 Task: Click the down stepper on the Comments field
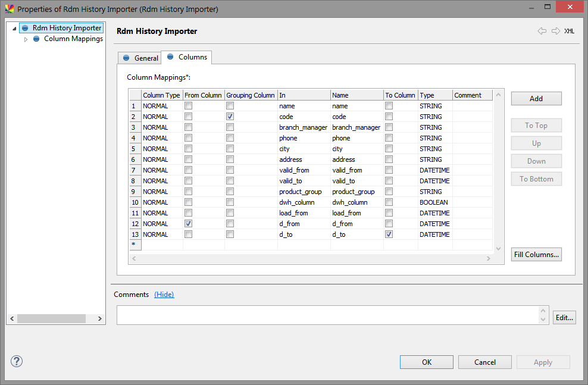pos(542,320)
